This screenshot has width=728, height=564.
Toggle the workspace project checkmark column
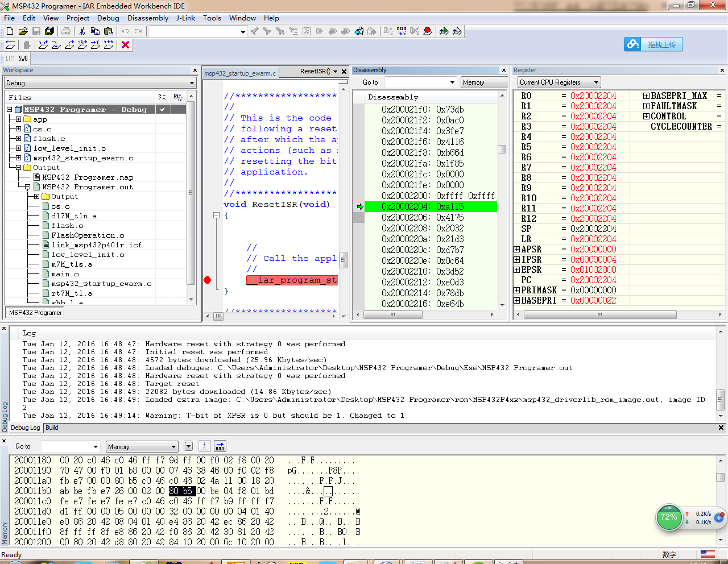tap(162, 109)
